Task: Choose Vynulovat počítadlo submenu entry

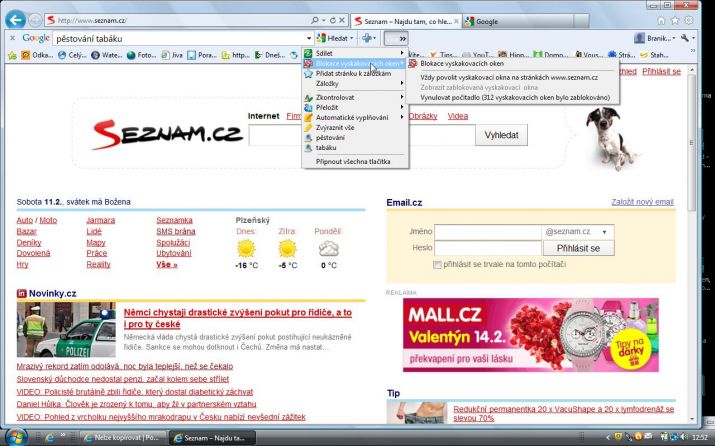Action: tap(513, 97)
